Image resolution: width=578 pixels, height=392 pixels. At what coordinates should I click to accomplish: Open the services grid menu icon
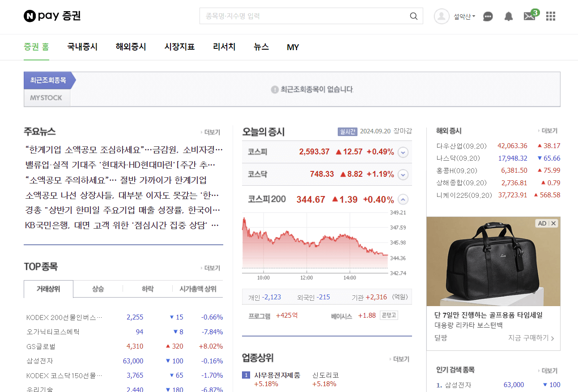click(550, 16)
